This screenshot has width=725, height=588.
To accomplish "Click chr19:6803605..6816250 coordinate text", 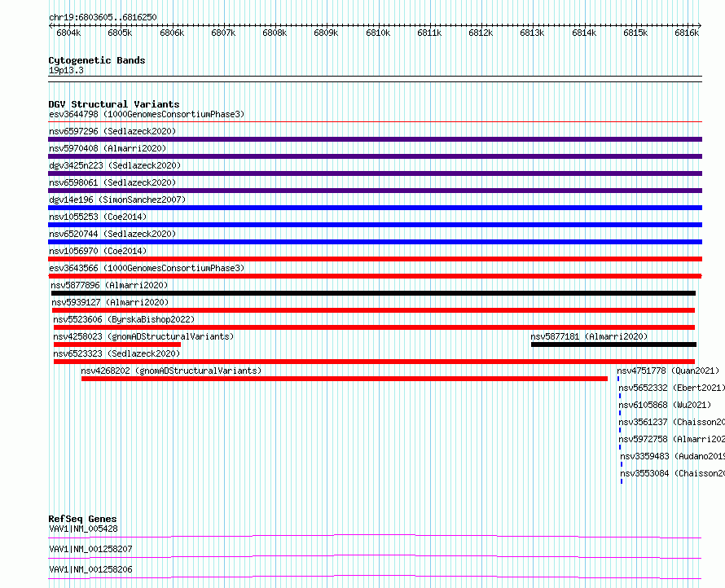I will click(x=103, y=17).
